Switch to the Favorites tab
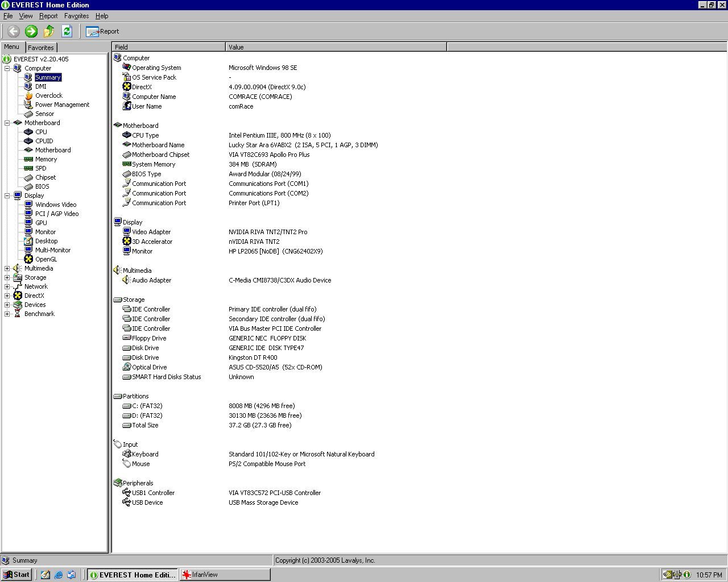 (x=41, y=48)
